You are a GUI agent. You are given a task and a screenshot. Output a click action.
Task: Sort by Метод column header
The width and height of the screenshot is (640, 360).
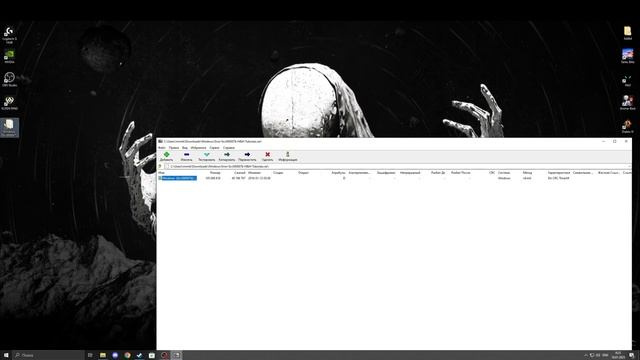[x=527, y=173]
